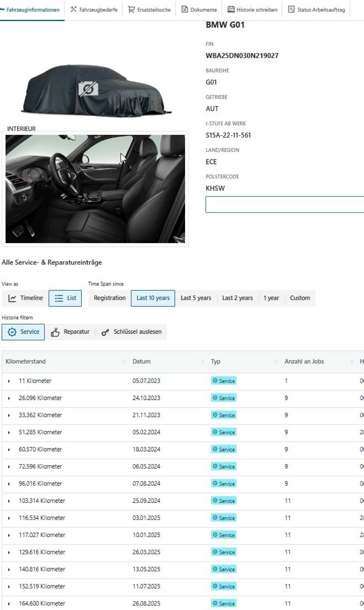
Task: Expand the 164.600 Kilometer entry
Action: tap(9, 604)
